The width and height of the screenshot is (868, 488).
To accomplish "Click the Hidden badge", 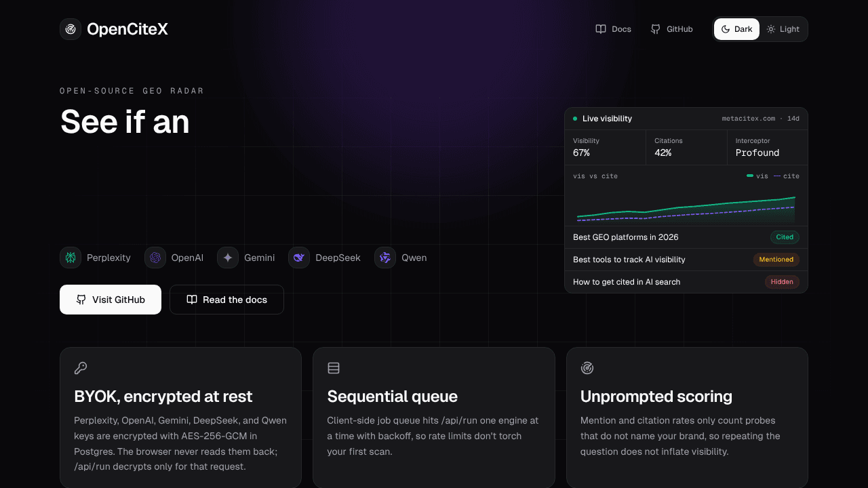I will 782,282.
